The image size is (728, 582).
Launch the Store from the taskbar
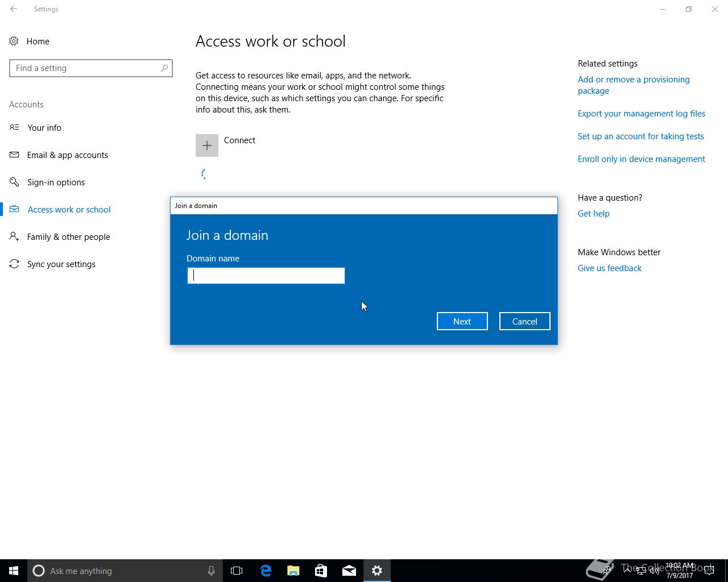pos(321,571)
